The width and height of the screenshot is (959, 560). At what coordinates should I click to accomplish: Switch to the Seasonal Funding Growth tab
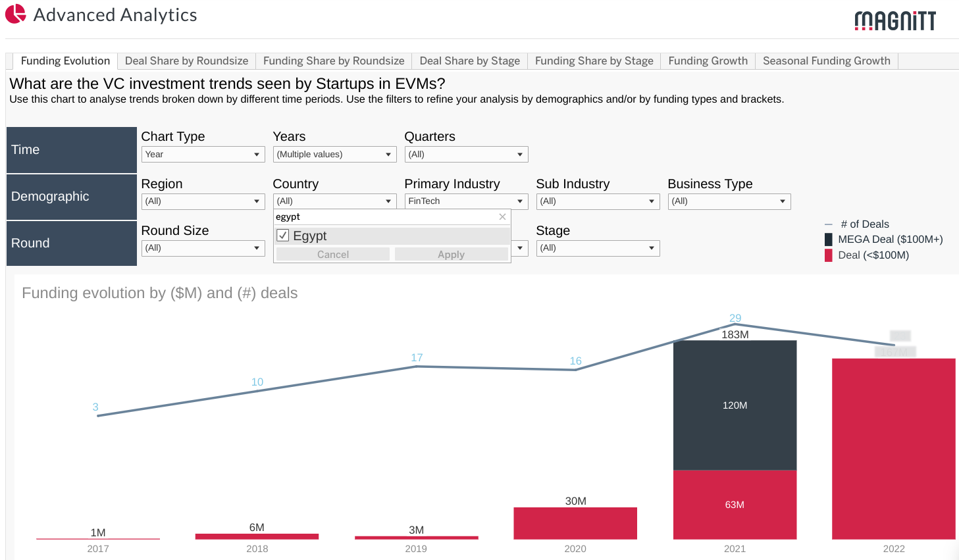pyautogui.click(x=826, y=61)
